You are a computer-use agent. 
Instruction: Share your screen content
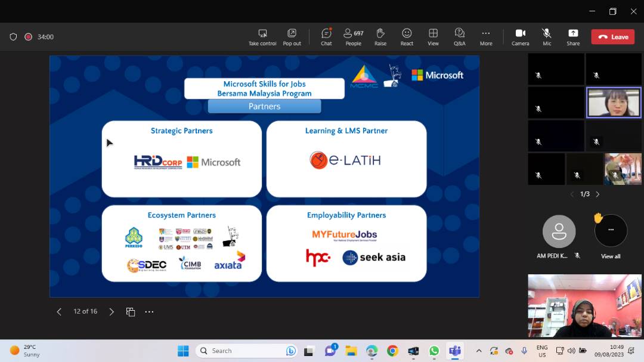point(573,37)
